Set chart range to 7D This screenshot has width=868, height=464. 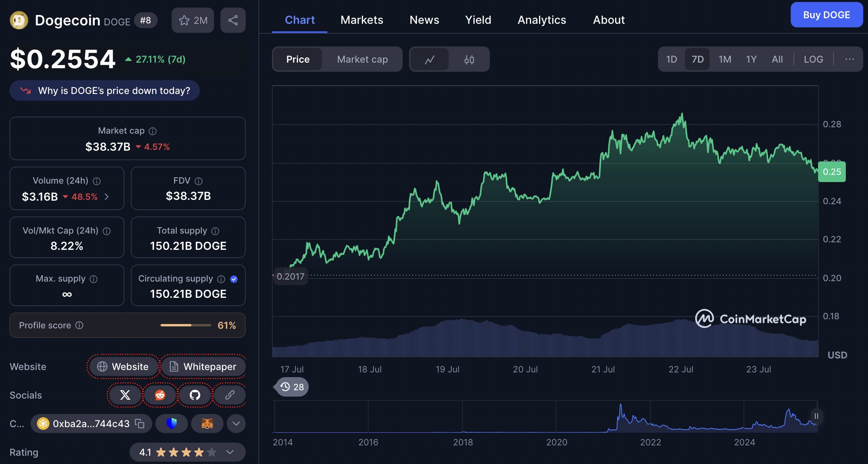(697, 59)
